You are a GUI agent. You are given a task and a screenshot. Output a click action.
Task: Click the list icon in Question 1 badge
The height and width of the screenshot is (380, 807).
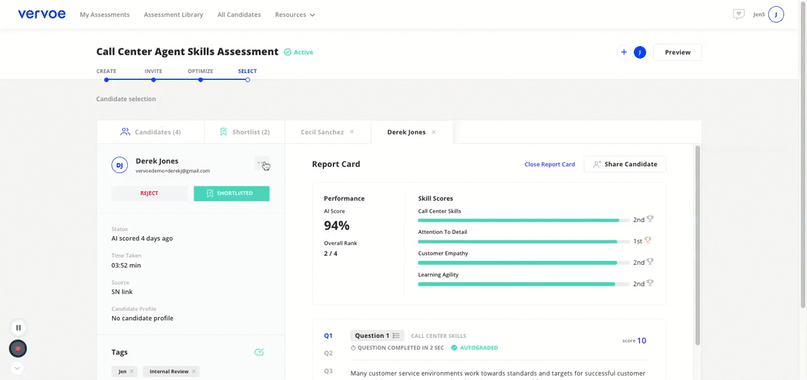[x=396, y=336]
